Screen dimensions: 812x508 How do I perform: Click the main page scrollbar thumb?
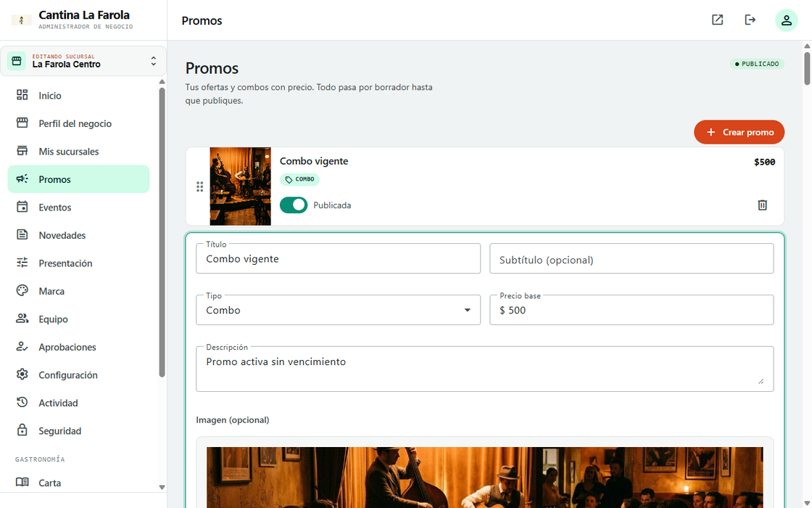(x=807, y=68)
